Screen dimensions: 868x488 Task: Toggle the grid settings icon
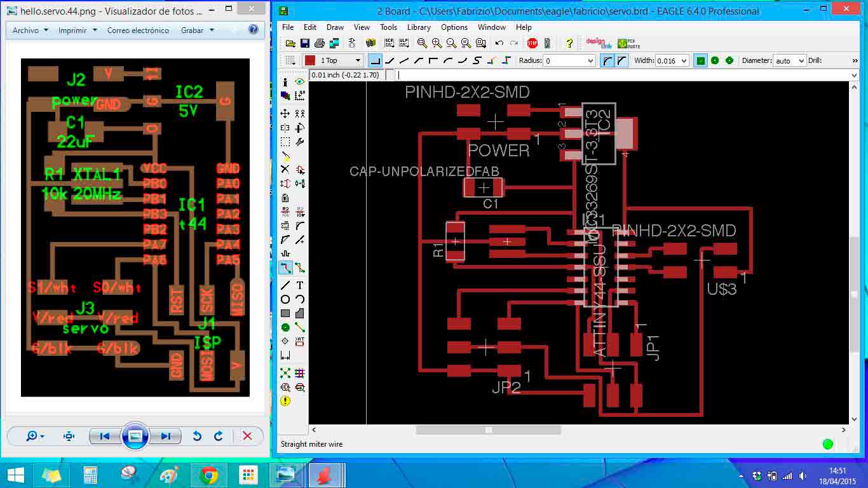[290, 60]
